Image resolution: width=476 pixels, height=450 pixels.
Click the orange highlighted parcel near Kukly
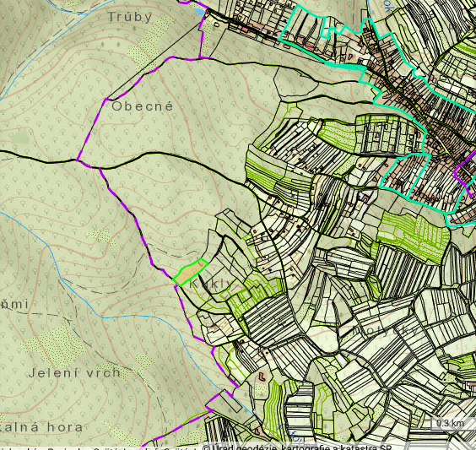point(191,273)
